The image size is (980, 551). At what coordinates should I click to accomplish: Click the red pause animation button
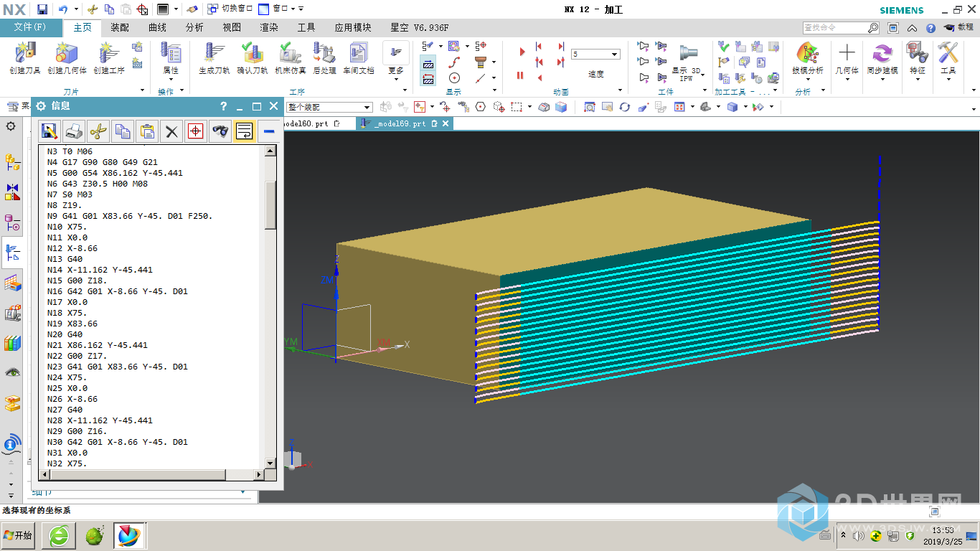(x=520, y=75)
